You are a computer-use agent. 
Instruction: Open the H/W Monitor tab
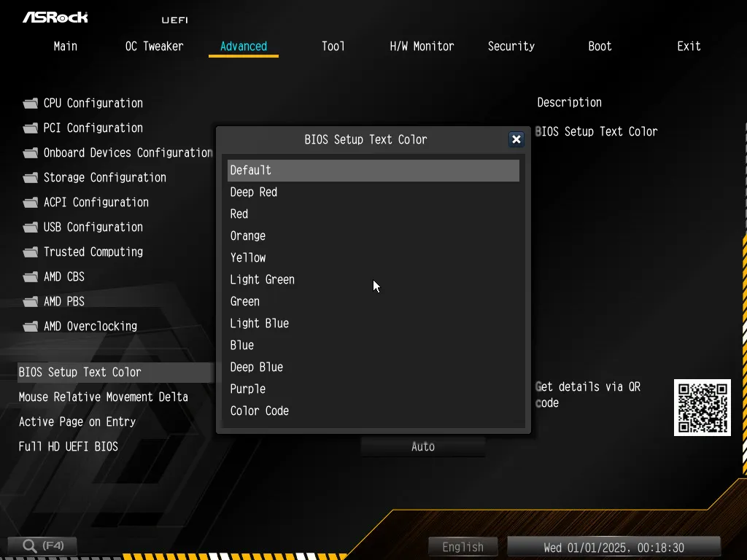pos(422,46)
